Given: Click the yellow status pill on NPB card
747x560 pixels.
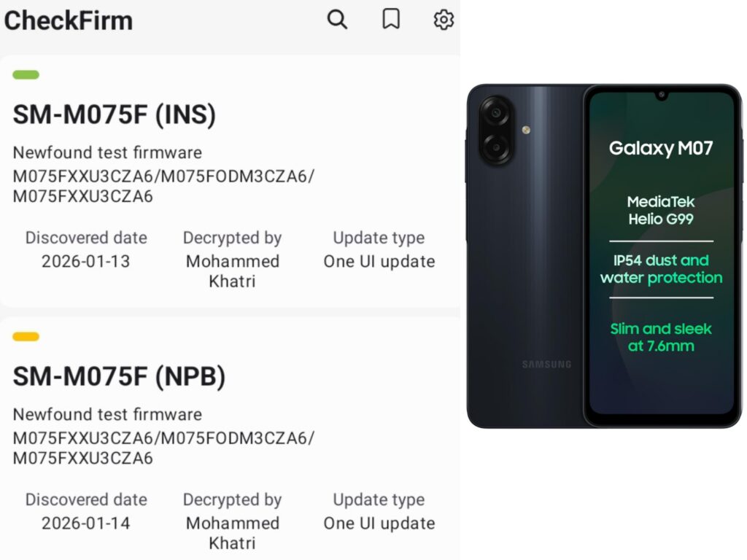Looking at the screenshot, I should pyautogui.click(x=26, y=337).
